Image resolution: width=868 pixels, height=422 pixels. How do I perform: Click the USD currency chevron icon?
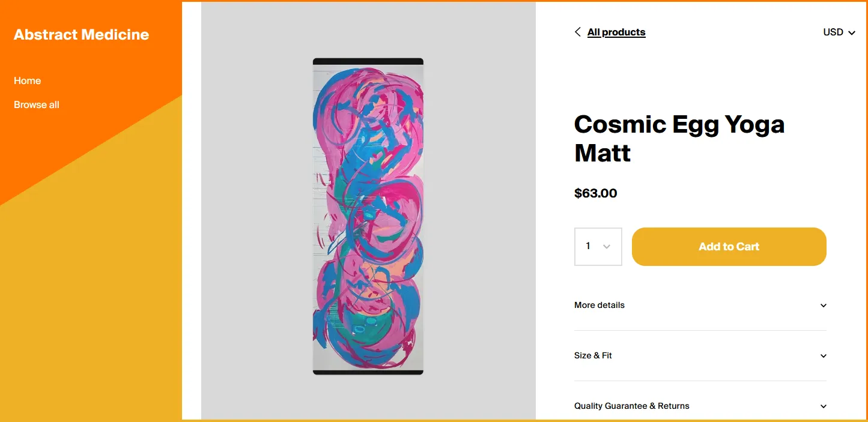coord(852,32)
